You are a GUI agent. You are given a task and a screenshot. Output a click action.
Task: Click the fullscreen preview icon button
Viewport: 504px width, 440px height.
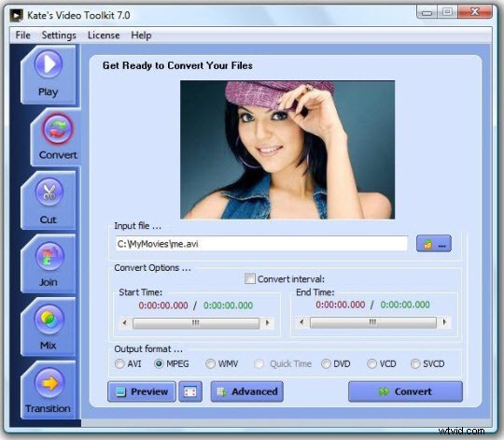190,391
